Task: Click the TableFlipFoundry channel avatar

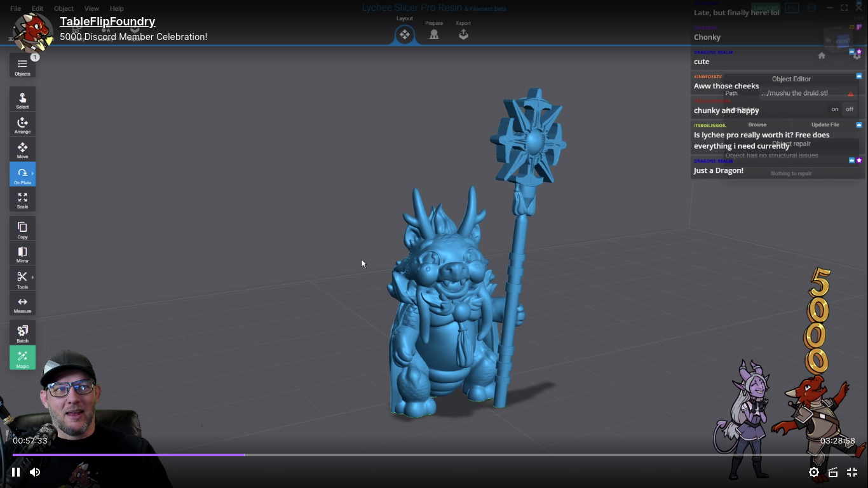Action: [x=32, y=31]
